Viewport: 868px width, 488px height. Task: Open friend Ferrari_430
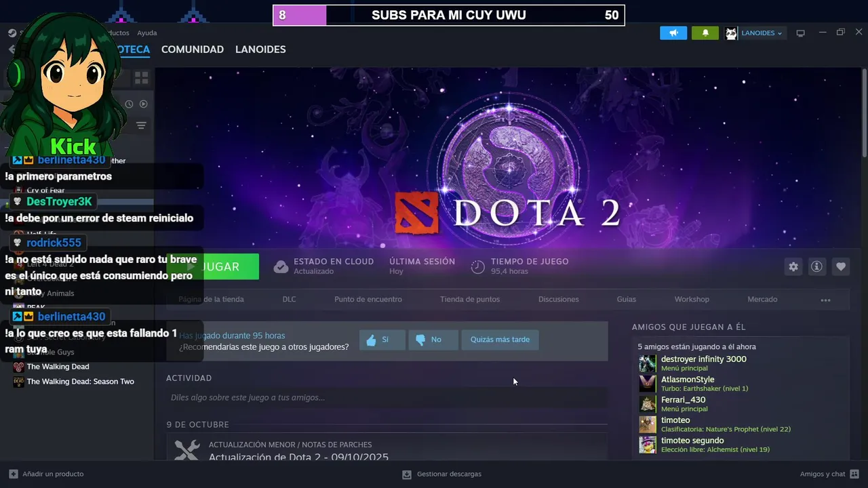[684, 400]
